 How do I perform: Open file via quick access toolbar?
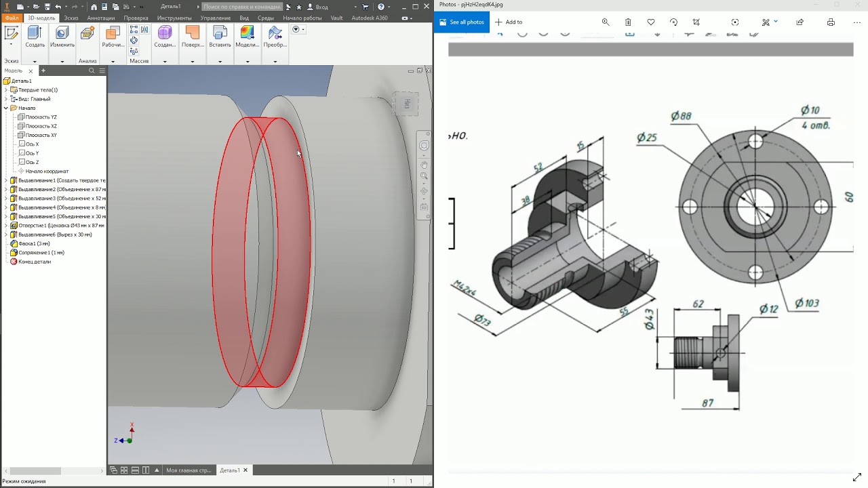pyautogui.click(x=37, y=7)
